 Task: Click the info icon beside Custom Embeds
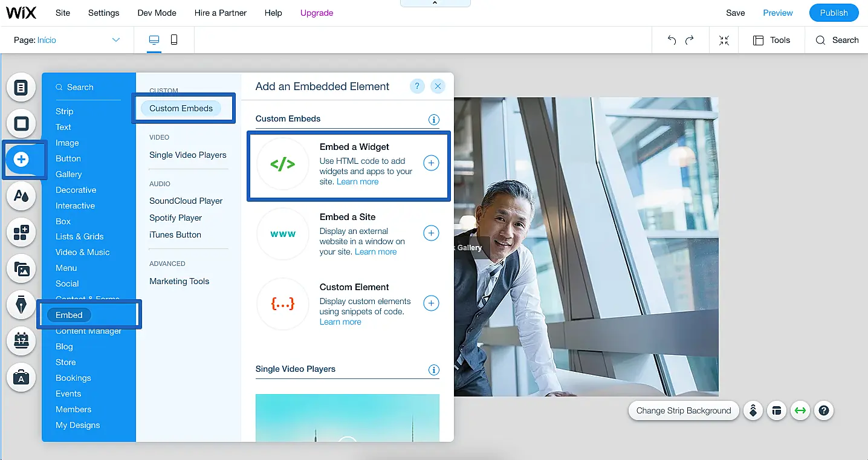[433, 120]
